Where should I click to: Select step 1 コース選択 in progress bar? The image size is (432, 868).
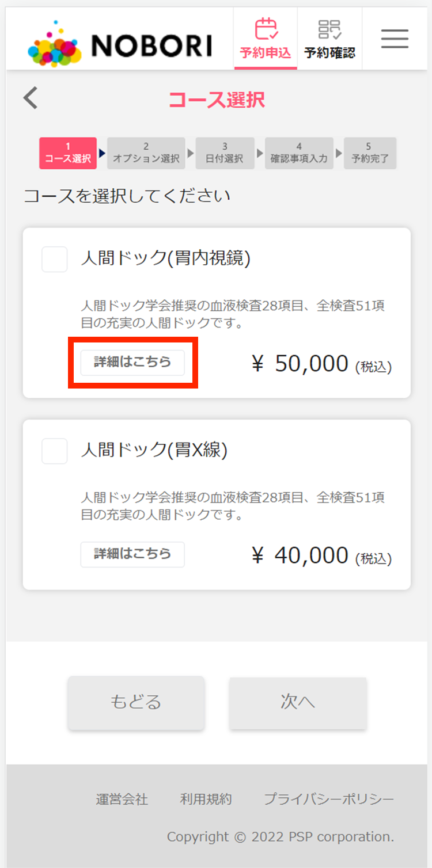pyautogui.click(x=68, y=153)
